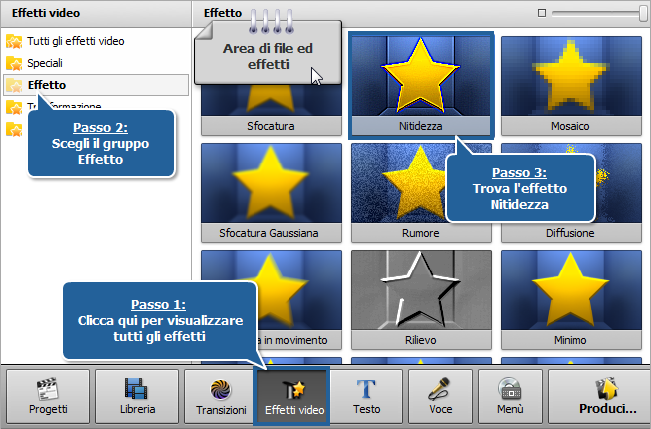The image size is (651, 429).
Task: Click the Effetti video star icon
Action: (x=294, y=391)
